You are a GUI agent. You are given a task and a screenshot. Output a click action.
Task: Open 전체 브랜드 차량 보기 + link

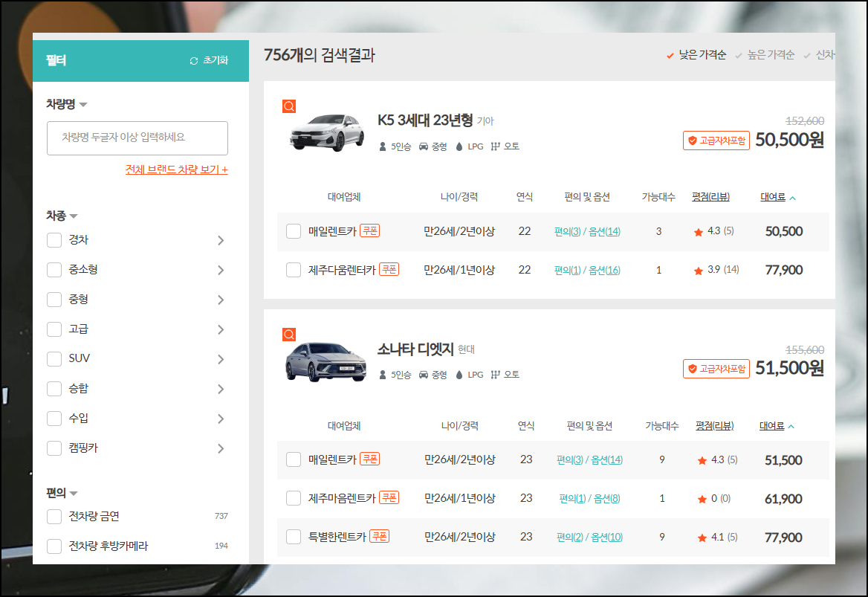177,170
